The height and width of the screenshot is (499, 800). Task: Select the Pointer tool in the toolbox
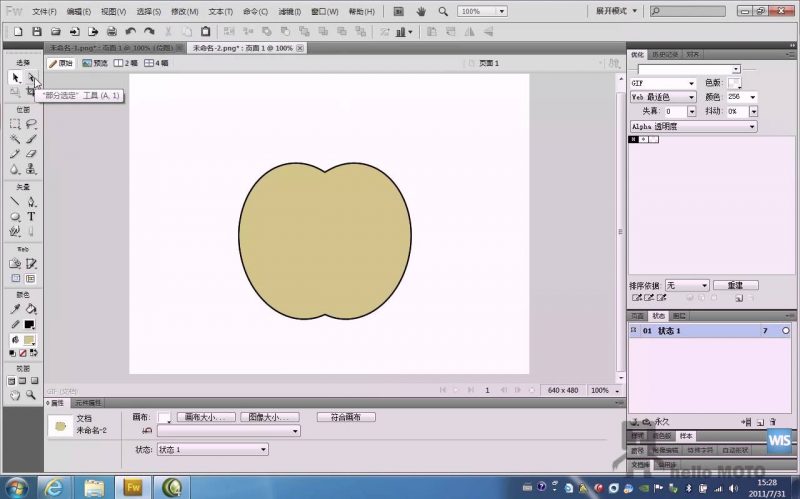[x=15, y=78]
